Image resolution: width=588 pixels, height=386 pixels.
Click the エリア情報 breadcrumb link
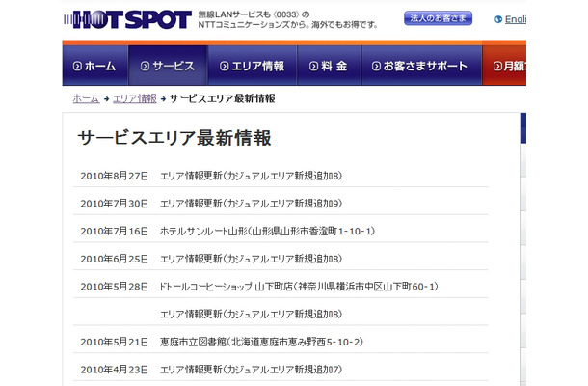pos(135,98)
